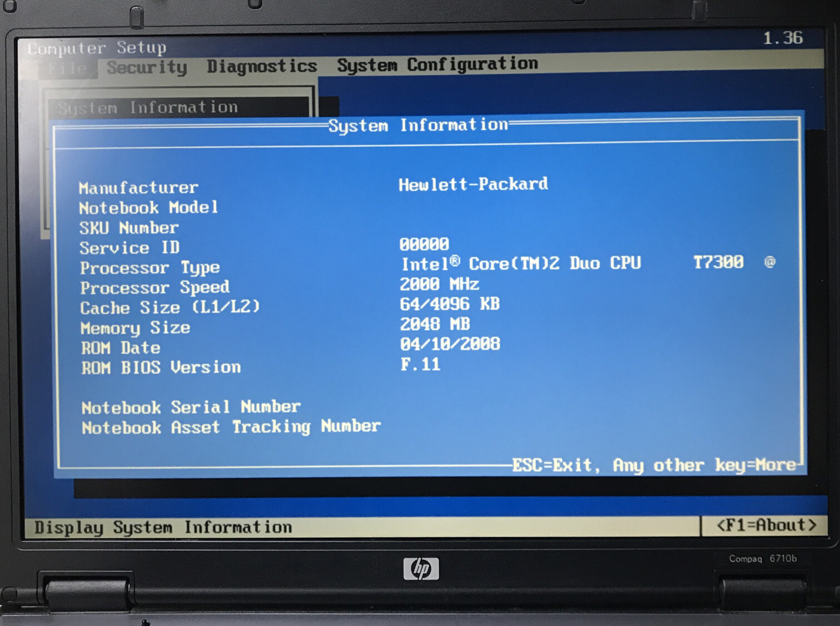Image resolution: width=840 pixels, height=626 pixels.
Task: Click the Notebook Asset Tracking Number label
Action: tap(231, 427)
